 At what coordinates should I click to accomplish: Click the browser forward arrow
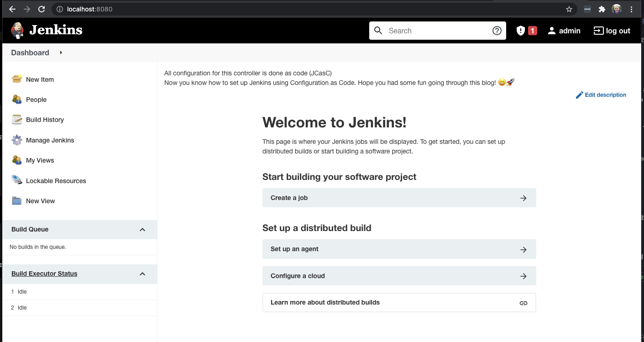click(27, 9)
